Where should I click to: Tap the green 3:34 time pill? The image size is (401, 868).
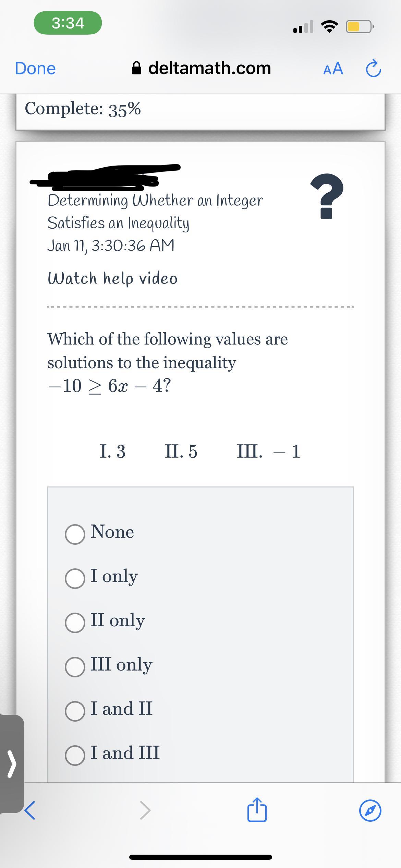[x=68, y=23]
